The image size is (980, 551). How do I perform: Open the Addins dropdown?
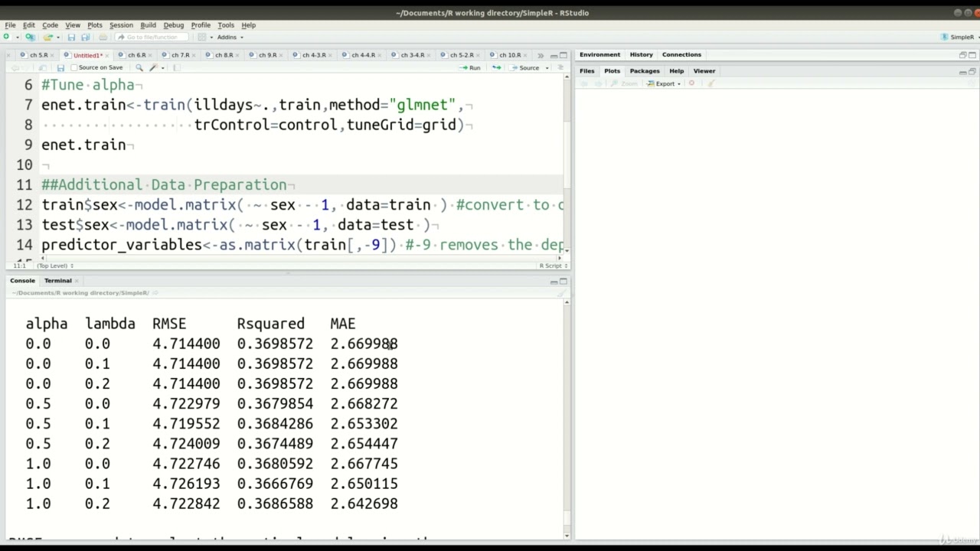coord(230,37)
